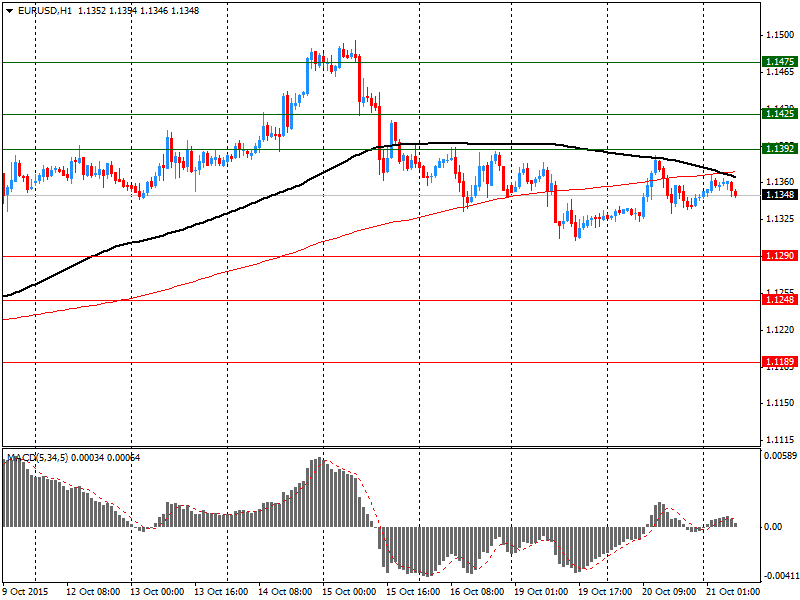
Task: Select the 1.1220 price scale value
Action: [780, 330]
